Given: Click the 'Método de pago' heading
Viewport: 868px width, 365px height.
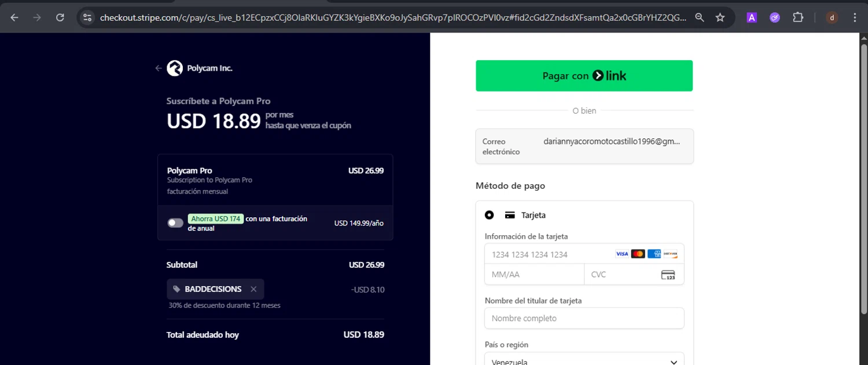Looking at the screenshot, I should [x=510, y=186].
